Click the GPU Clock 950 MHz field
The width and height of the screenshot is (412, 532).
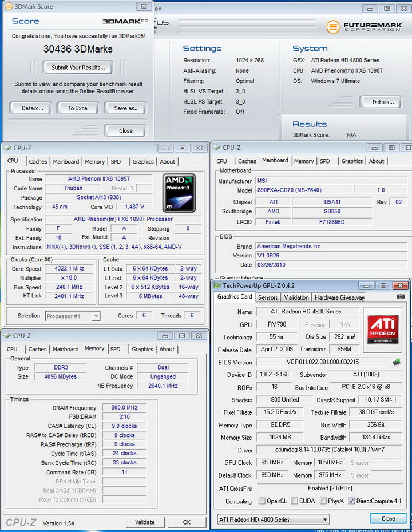click(x=272, y=462)
